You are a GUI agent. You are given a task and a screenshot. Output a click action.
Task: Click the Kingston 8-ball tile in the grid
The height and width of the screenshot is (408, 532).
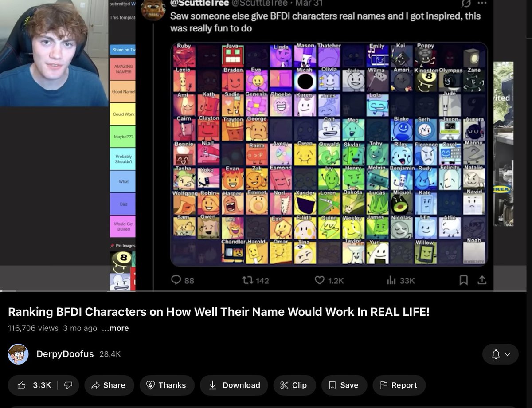[426, 81]
